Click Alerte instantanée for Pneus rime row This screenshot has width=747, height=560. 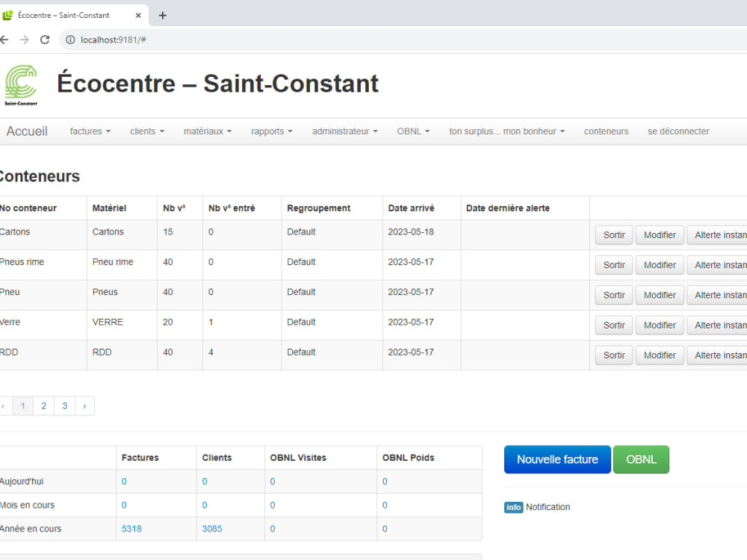click(717, 265)
